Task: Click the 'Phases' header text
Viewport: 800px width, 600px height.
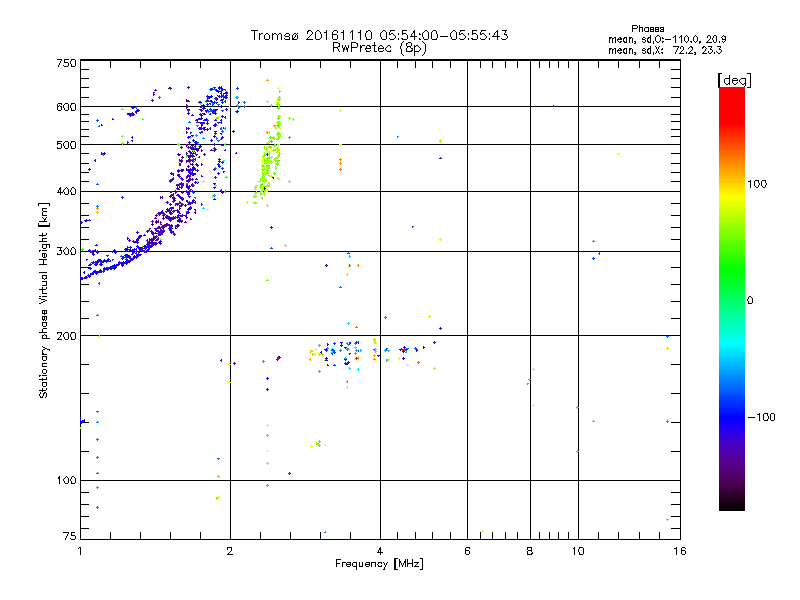Action: [x=647, y=29]
